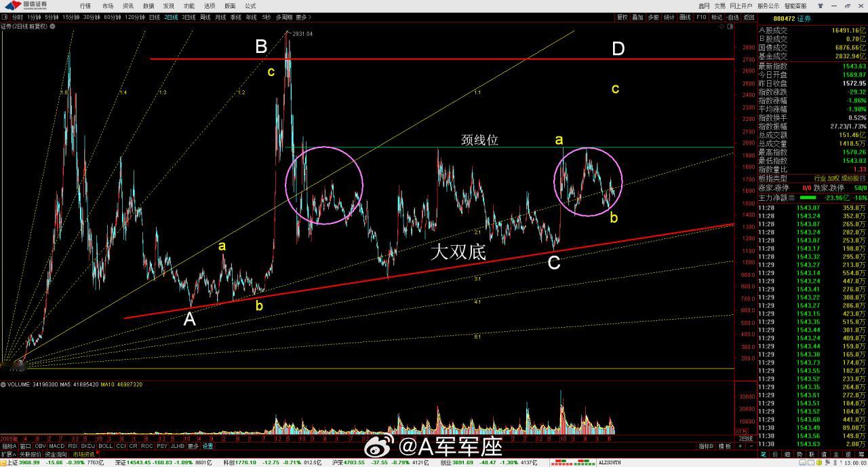Select the 日线 period
The image size is (868, 467).
point(155,17)
